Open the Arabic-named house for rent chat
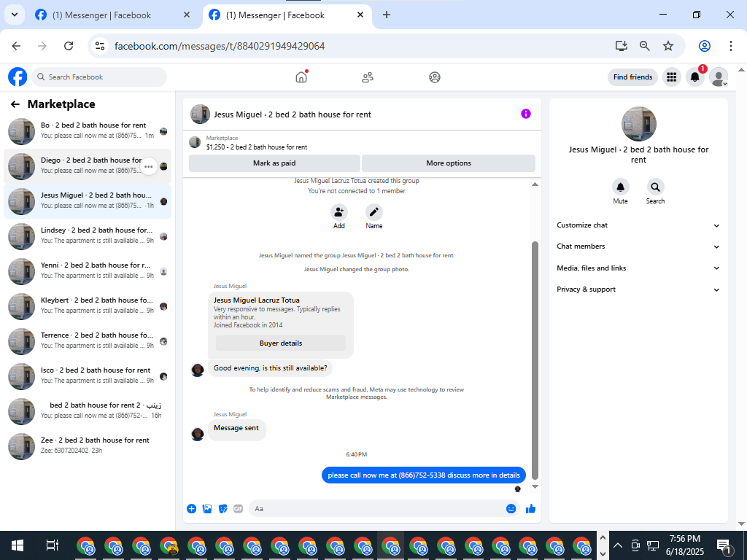Screen dimensions: 747x560 [88, 411]
